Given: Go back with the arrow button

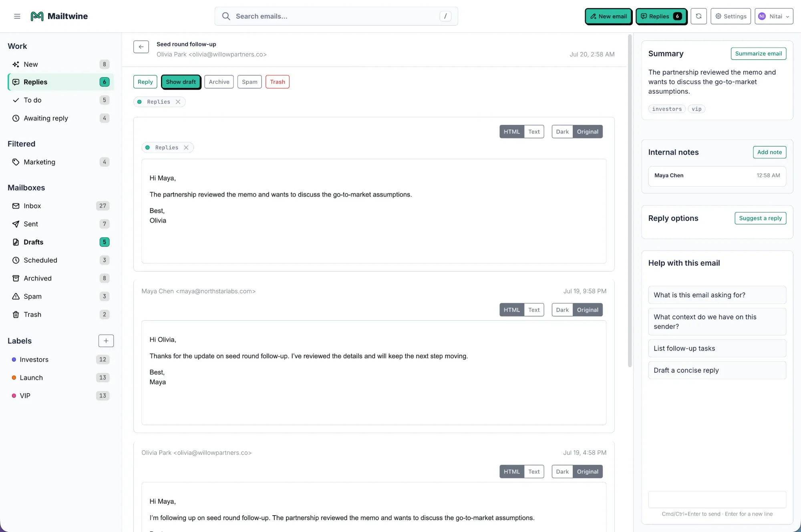Looking at the screenshot, I should 141,47.
